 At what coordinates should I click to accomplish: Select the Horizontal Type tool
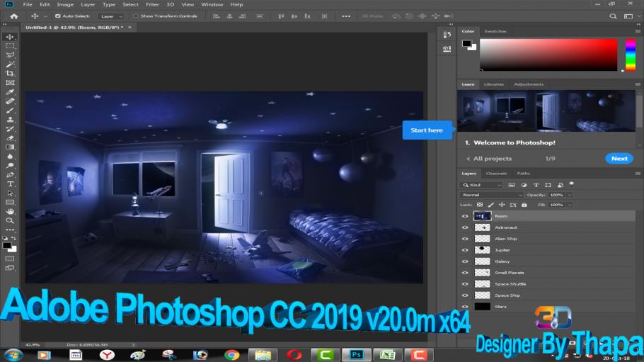(10, 184)
